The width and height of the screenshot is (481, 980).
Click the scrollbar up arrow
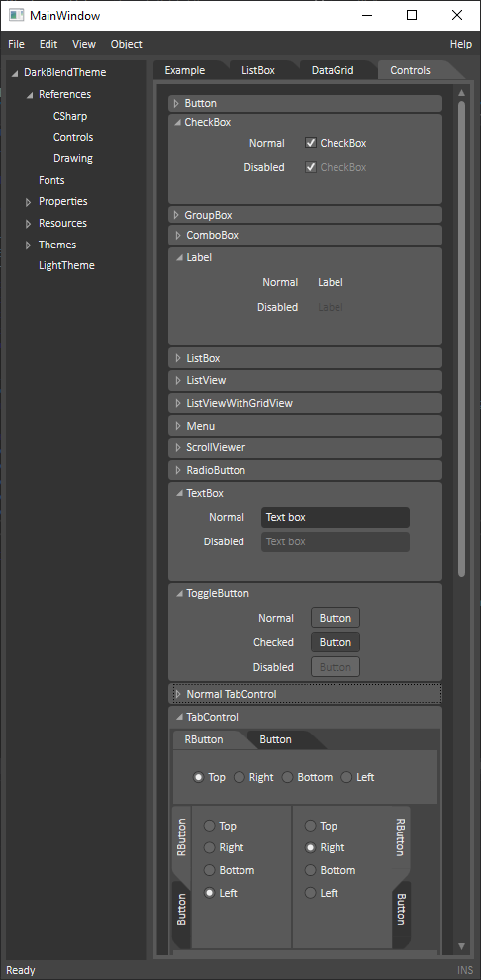[461, 93]
